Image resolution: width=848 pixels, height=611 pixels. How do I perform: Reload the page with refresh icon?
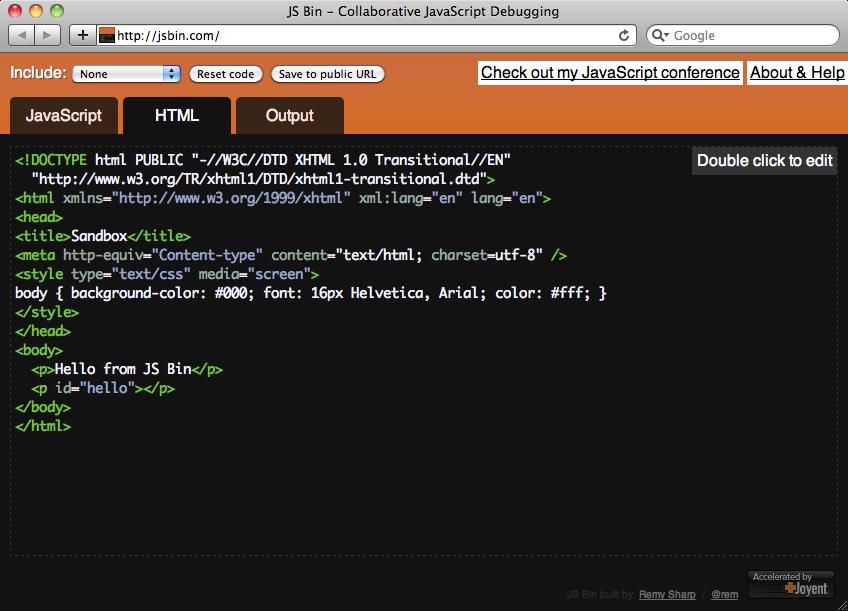click(624, 36)
